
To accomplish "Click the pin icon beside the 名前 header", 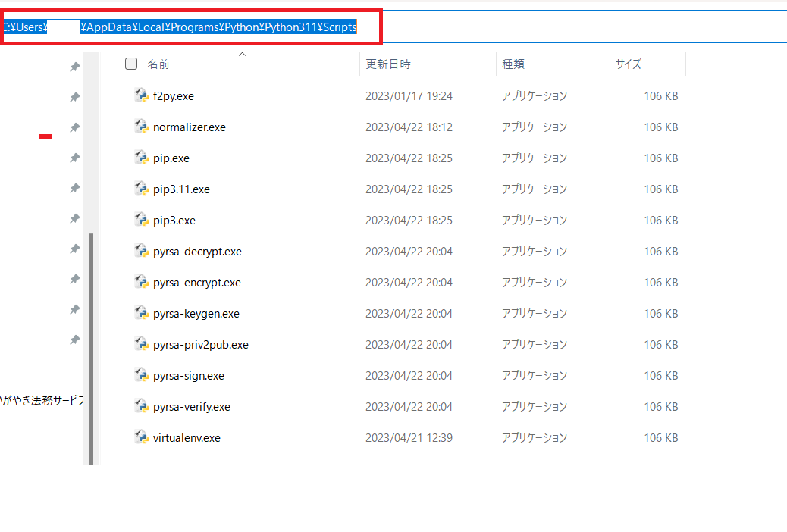I will point(75,67).
